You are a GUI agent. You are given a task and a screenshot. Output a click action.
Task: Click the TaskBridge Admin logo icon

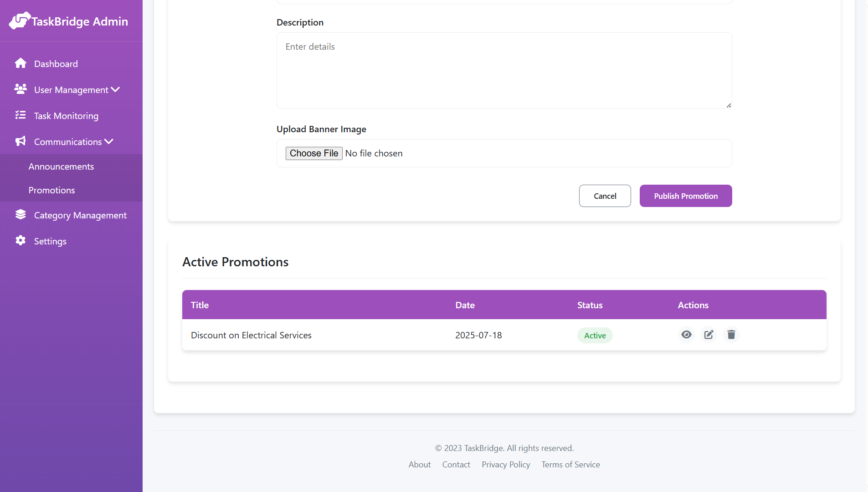(19, 20)
